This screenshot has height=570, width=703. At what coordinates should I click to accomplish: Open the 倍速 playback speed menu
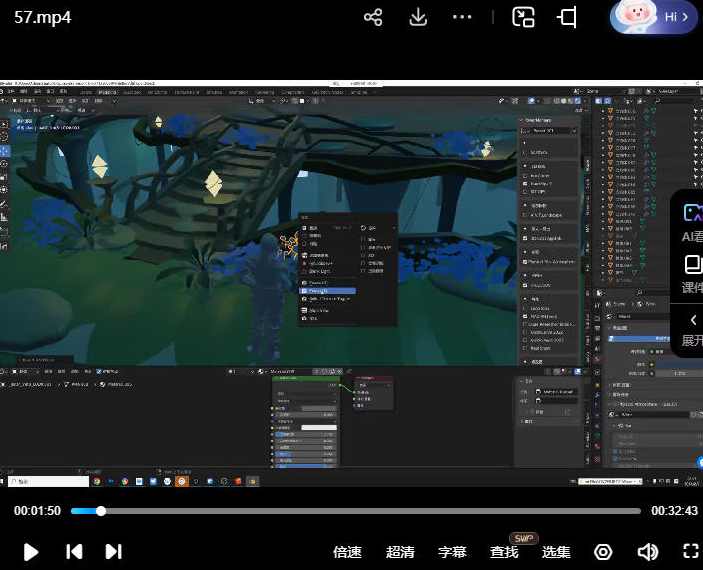pyautogui.click(x=347, y=552)
